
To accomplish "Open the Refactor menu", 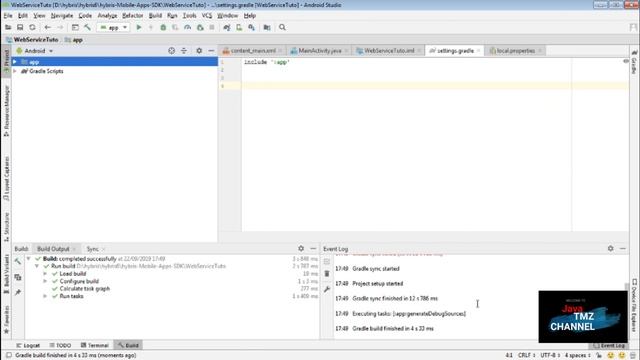I will tap(133, 16).
